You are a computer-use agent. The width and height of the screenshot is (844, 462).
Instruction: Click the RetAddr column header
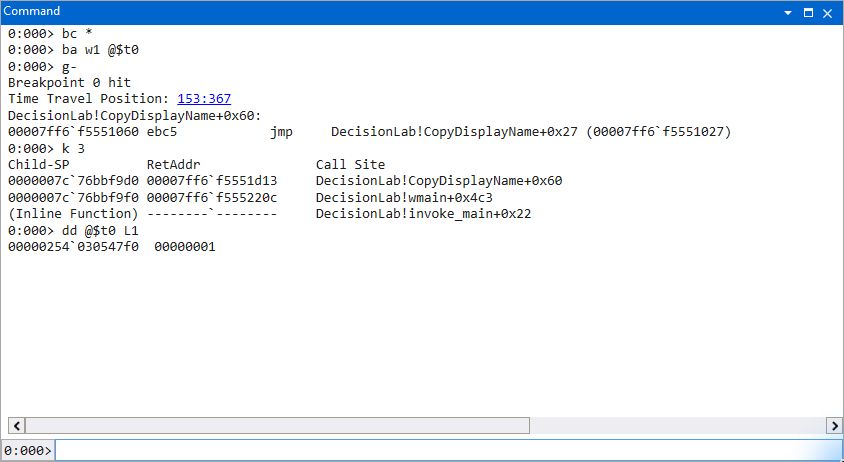[x=173, y=164]
